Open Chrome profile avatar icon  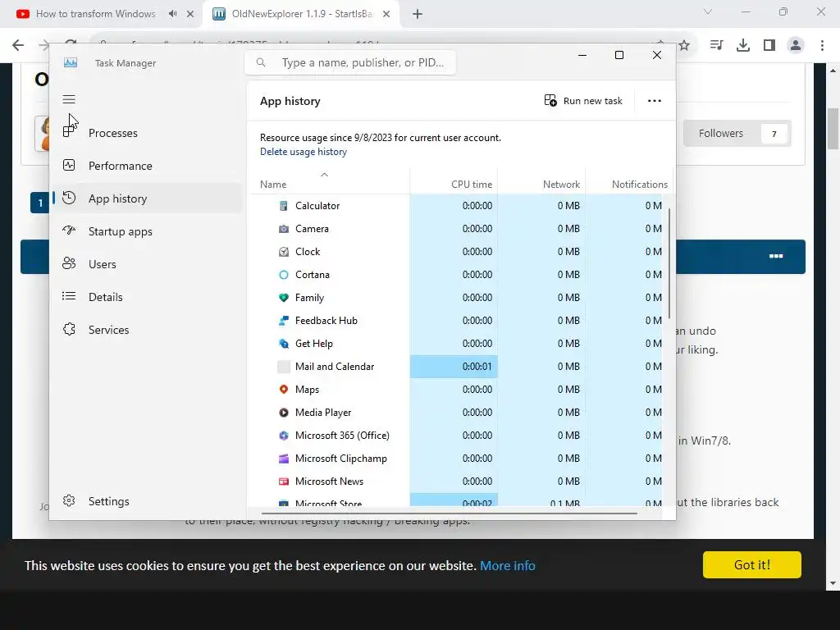[796, 46]
